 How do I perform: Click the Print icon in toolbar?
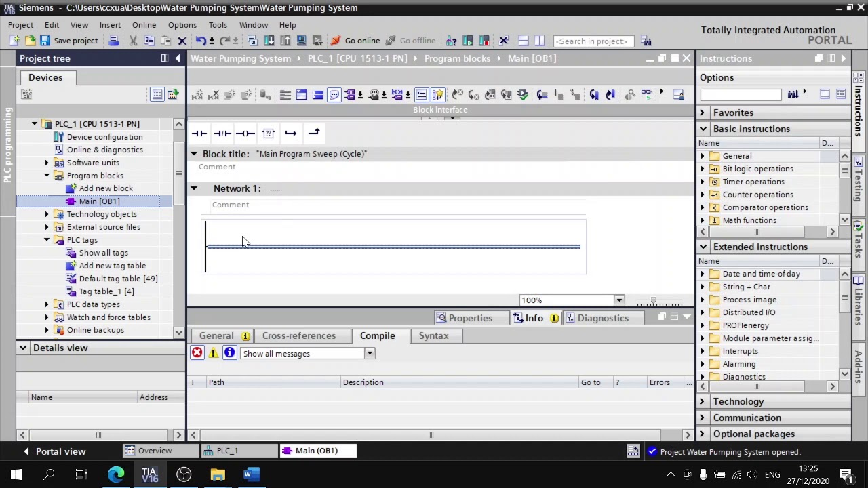pyautogui.click(x=114, y=41)
